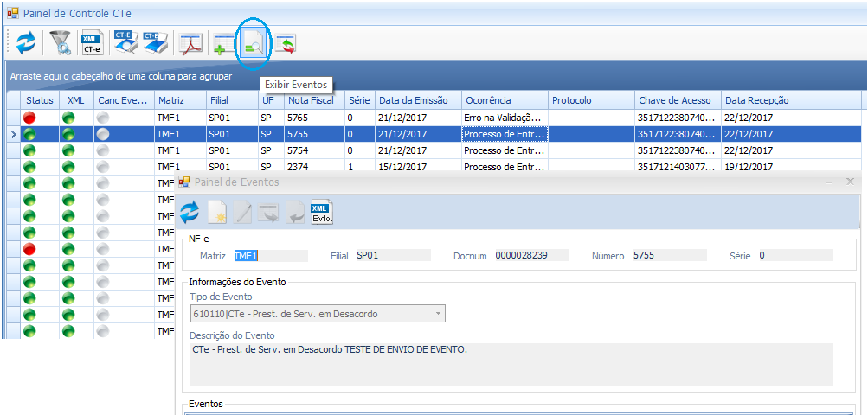Select the Nota Fiscal cell 5765
Image resolution: width=868 pixels, height=415 pixels.
point(315,118)
